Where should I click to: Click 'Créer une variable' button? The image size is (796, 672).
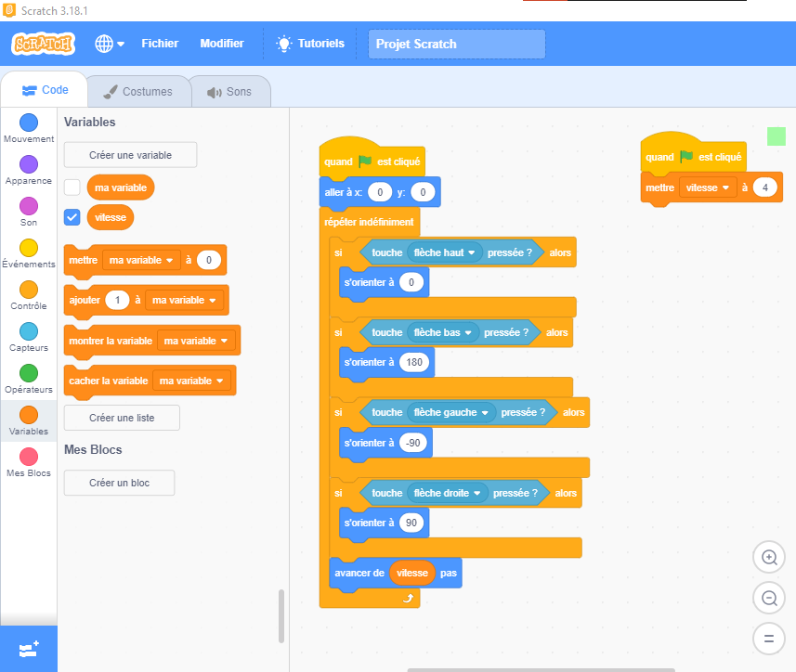130,155
